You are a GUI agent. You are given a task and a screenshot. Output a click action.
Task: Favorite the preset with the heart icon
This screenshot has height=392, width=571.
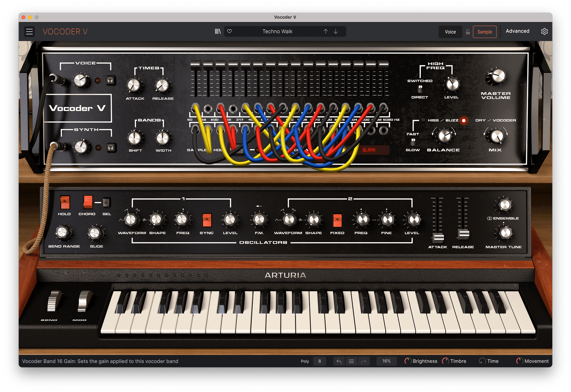click(229, 31)
